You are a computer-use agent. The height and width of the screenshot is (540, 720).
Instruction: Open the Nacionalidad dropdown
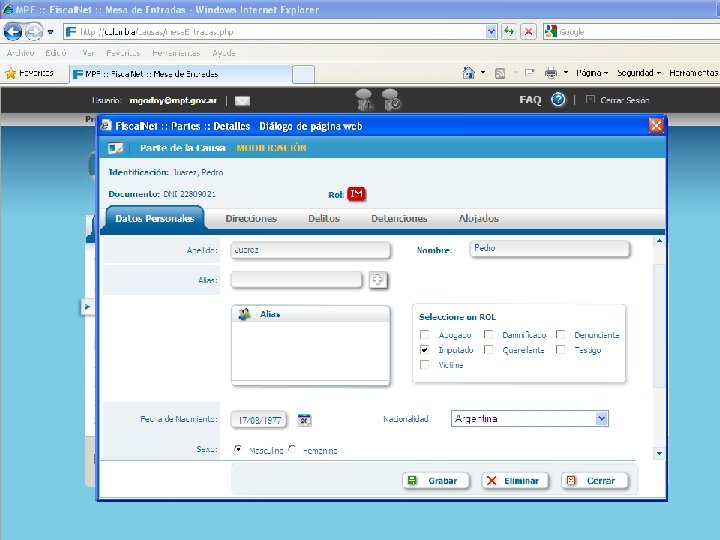[x=530, y=419]
